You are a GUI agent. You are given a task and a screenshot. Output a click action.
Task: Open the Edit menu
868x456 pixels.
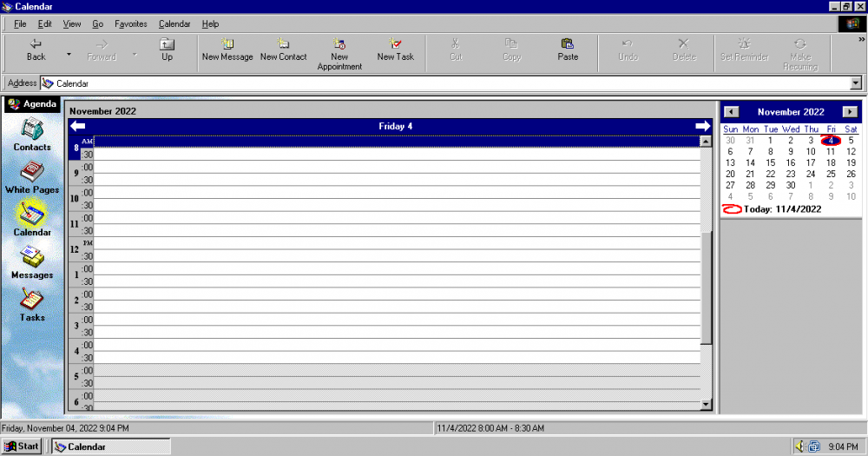[45, 23]
